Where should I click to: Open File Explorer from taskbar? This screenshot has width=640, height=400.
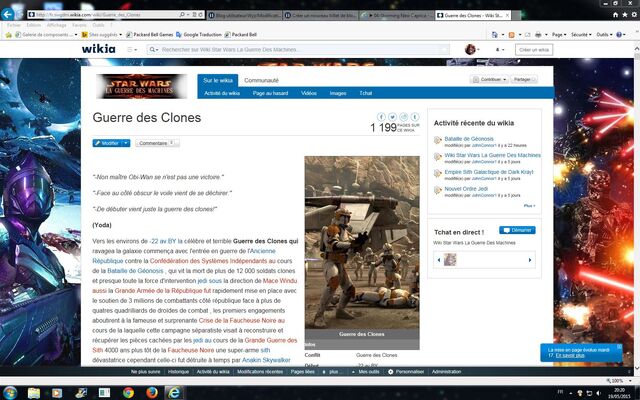[34, 393]
